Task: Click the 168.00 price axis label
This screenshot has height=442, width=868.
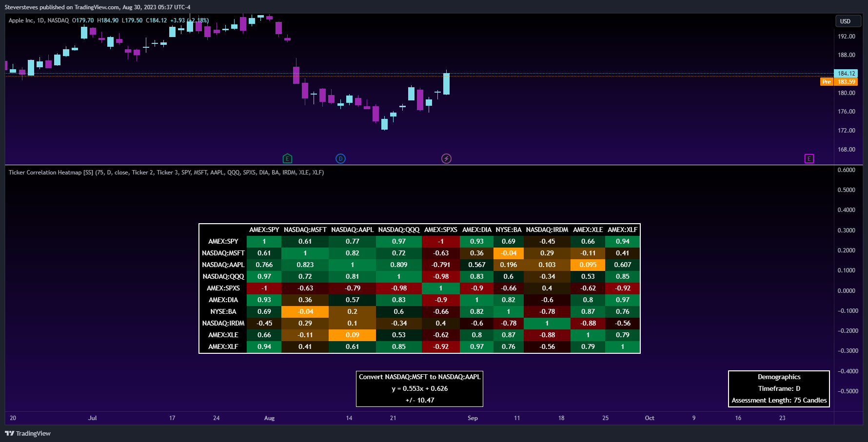Action: click(847, 150)
